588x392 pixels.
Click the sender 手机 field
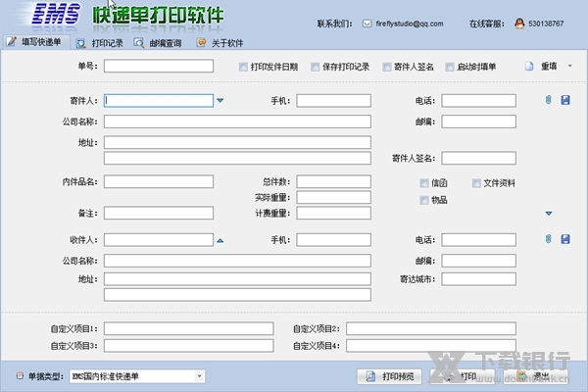click(334, 101)
